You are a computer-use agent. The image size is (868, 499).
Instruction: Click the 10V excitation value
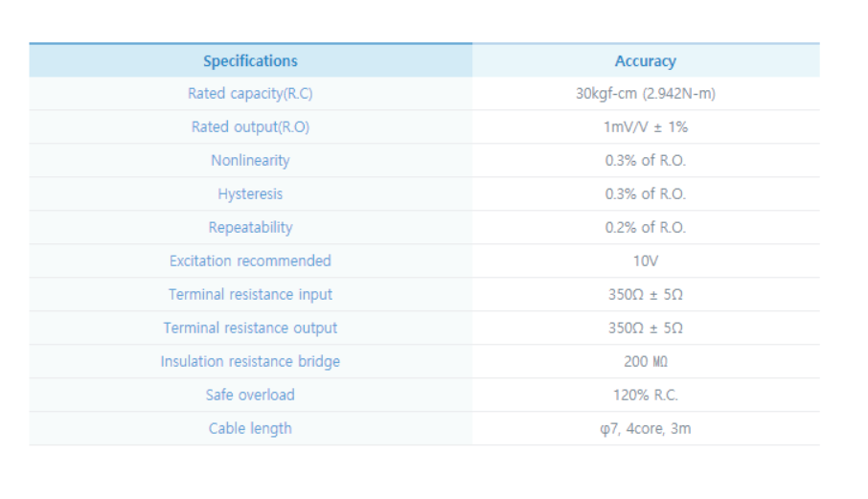[x=645, y=261]
